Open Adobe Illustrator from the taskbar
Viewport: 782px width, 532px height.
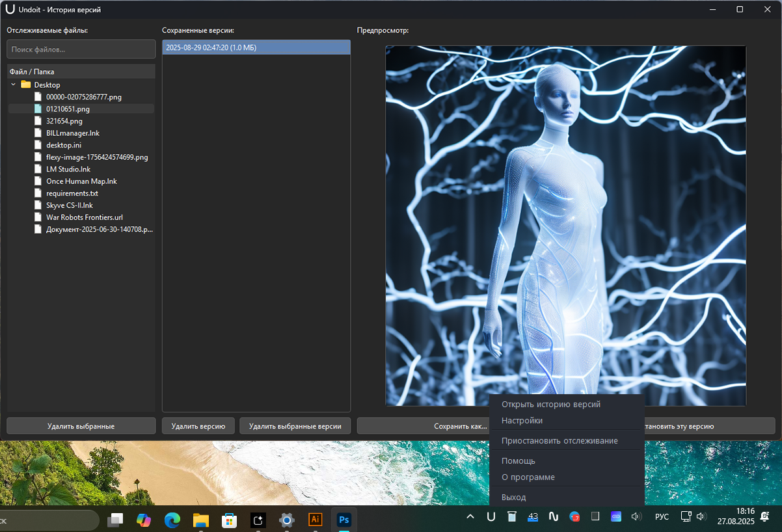click(316, 519)
